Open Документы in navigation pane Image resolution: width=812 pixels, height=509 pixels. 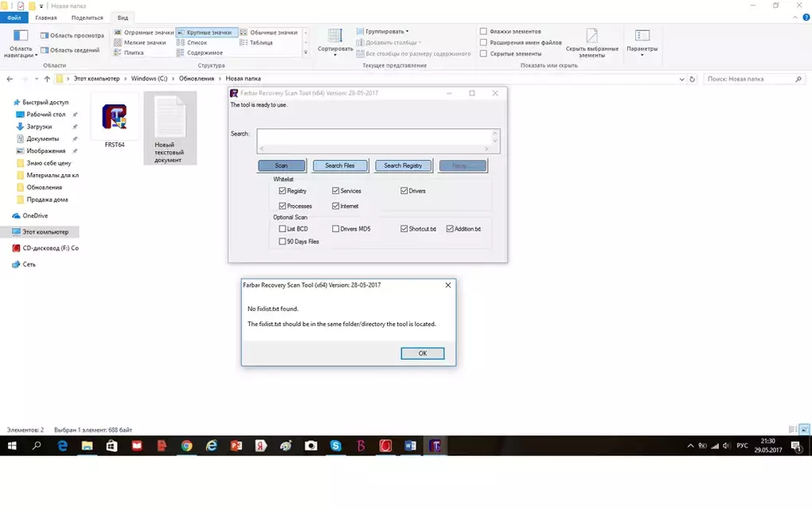(42, 138)
